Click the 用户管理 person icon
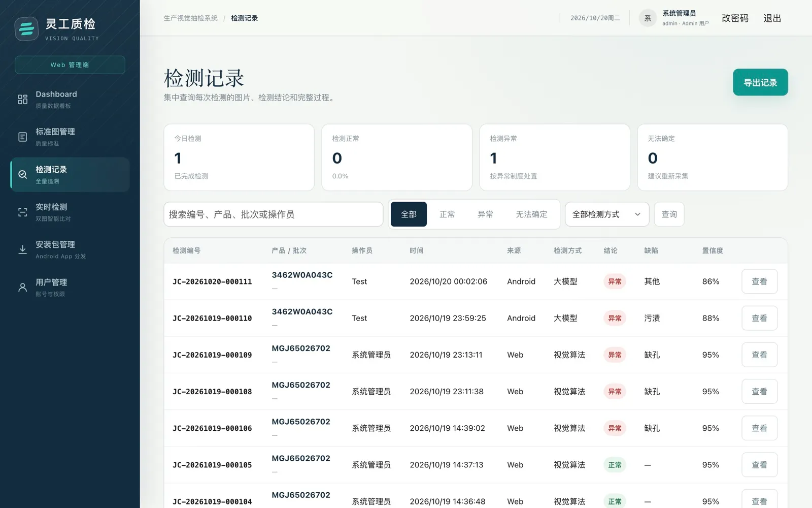The image size is (812, 508). click(x=22, y=288)
